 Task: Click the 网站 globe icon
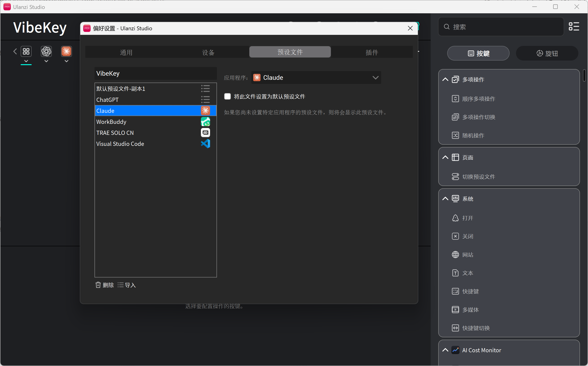(455, 255)
